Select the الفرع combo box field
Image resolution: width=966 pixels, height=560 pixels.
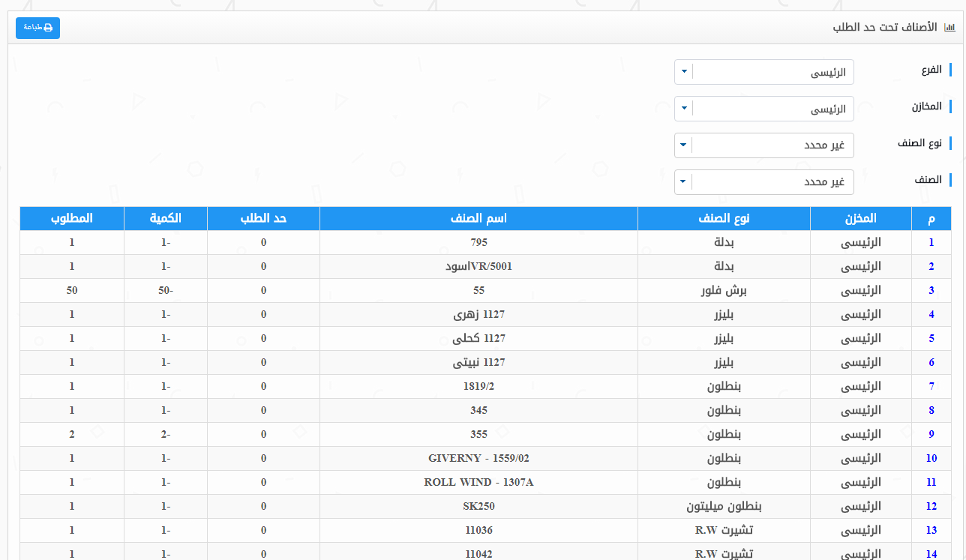[772, 73]
